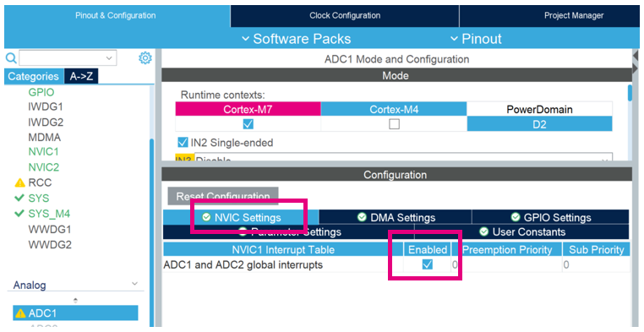Open the peripheral search dropdown

(x=109, y=58)
